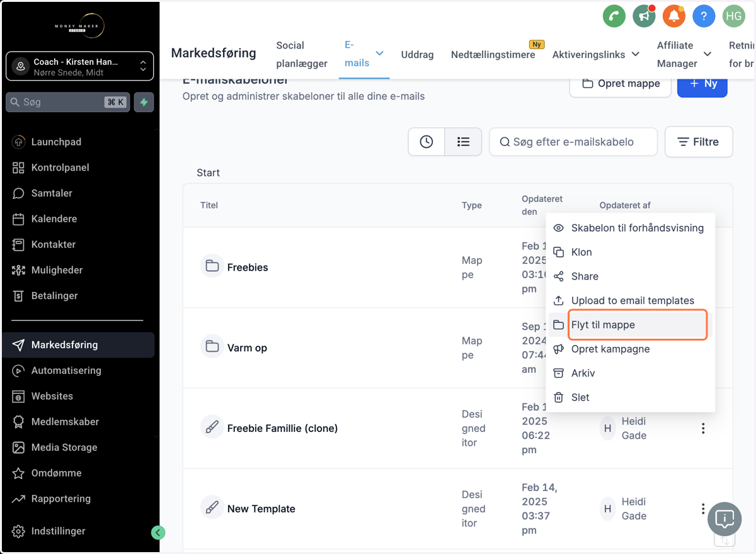Open the megaphone announcements icon
This screenshot has height=554, width=756.
pyautogui.click(x=644, y=16)
